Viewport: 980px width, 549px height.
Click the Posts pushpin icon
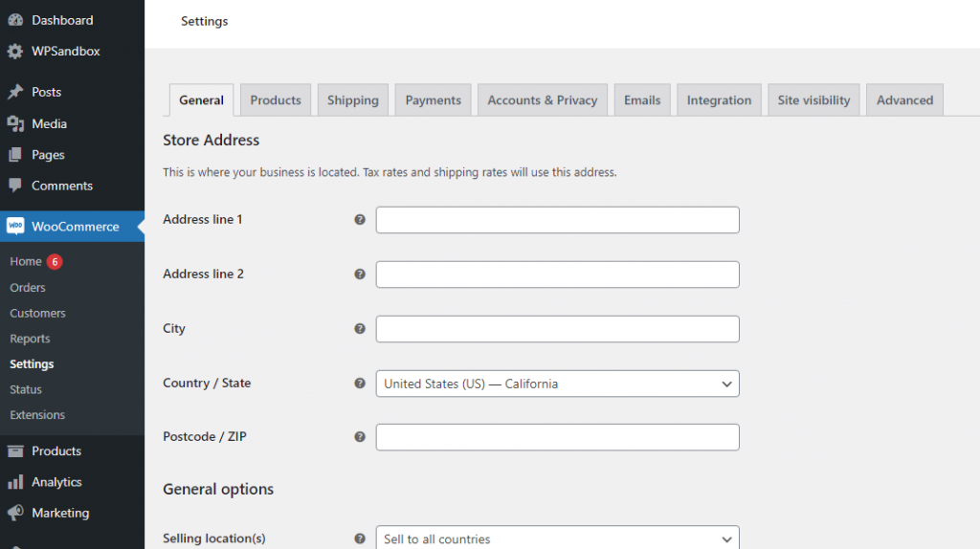tap(15, 92)
